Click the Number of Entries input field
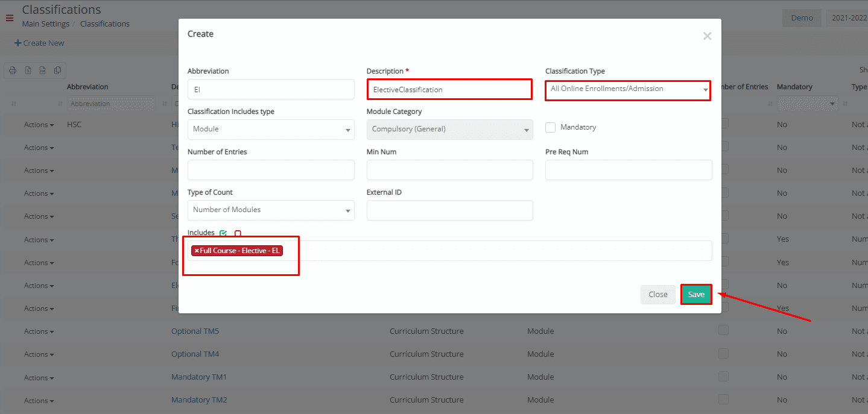 tap(271, 170)
